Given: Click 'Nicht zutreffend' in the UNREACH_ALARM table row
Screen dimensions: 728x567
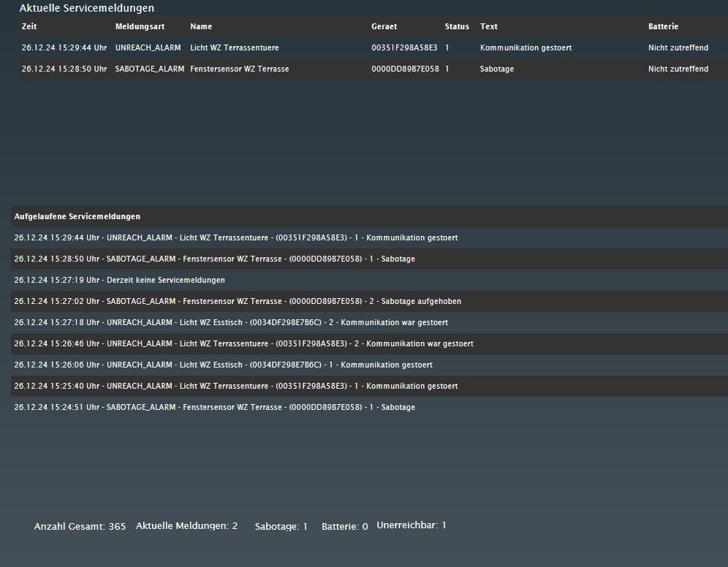Looking at the screenshot, I should (x=678, y=47).
